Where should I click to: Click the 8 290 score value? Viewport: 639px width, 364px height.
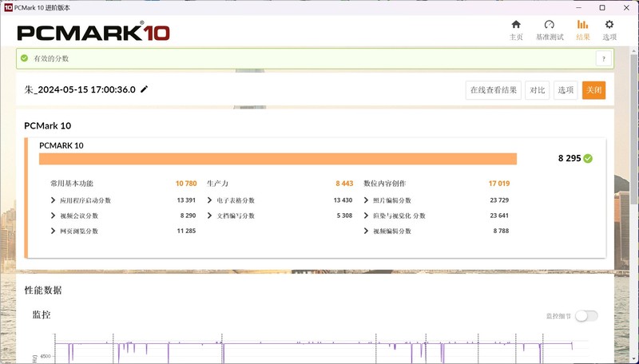point(188,216)
